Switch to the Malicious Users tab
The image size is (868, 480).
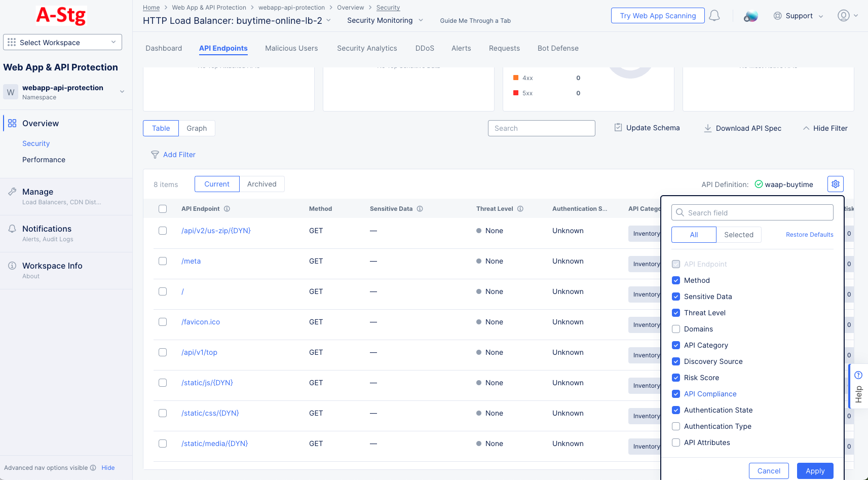coord(291,48)
